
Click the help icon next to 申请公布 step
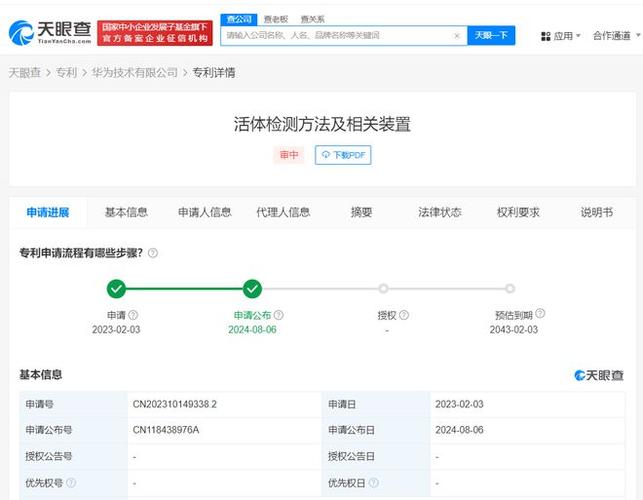pos(278,315)
